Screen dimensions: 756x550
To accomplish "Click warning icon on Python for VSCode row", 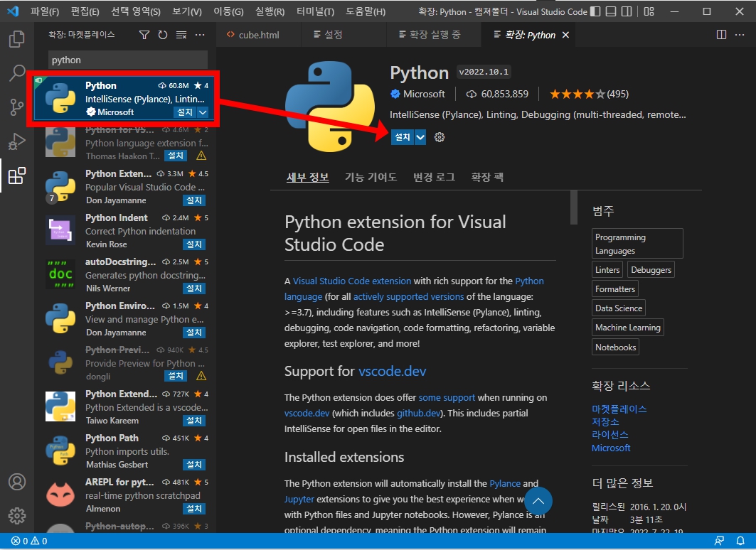I will coord(201,156).
